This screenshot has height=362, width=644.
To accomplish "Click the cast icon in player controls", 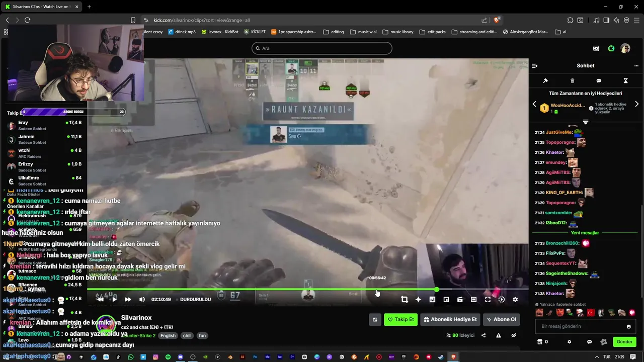I will tap(460, 299).
